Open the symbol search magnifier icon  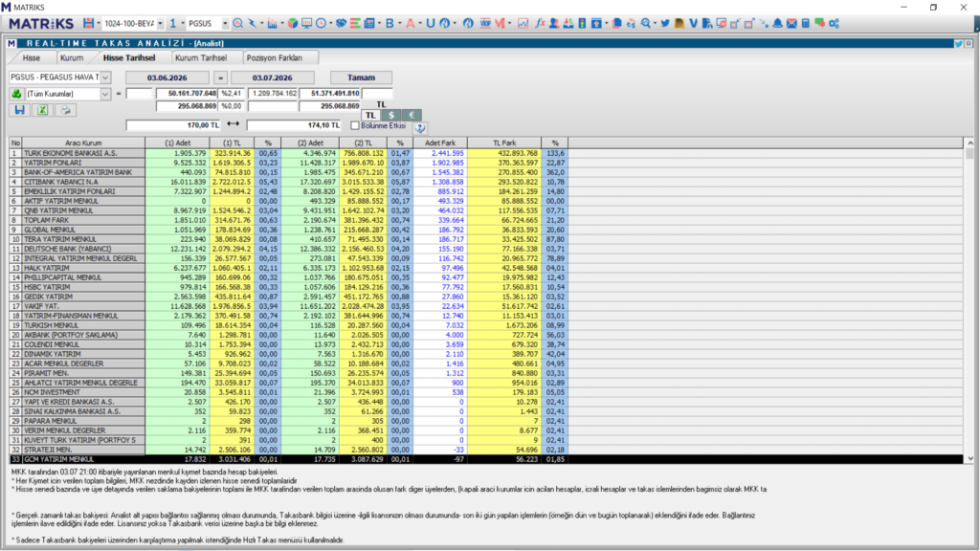coord(237,23)
